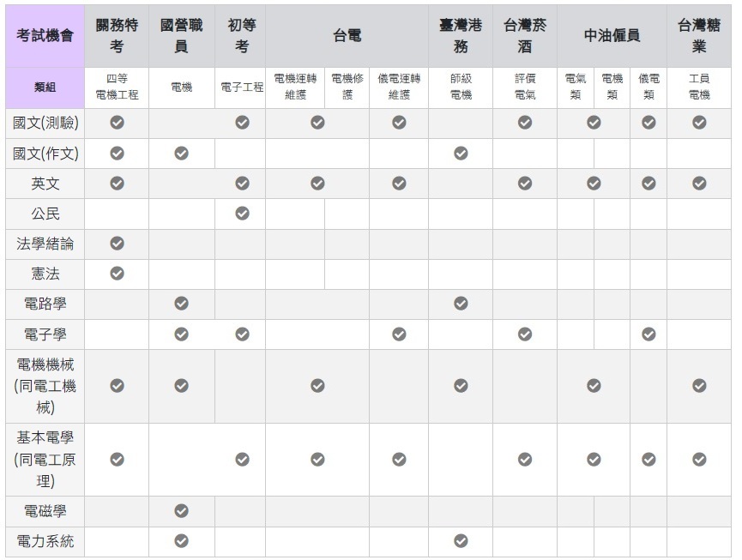This screenshot has width=742, height=560.
Task: Select the 公民 checkmark under 初等考
Action: tap(242, 214)
